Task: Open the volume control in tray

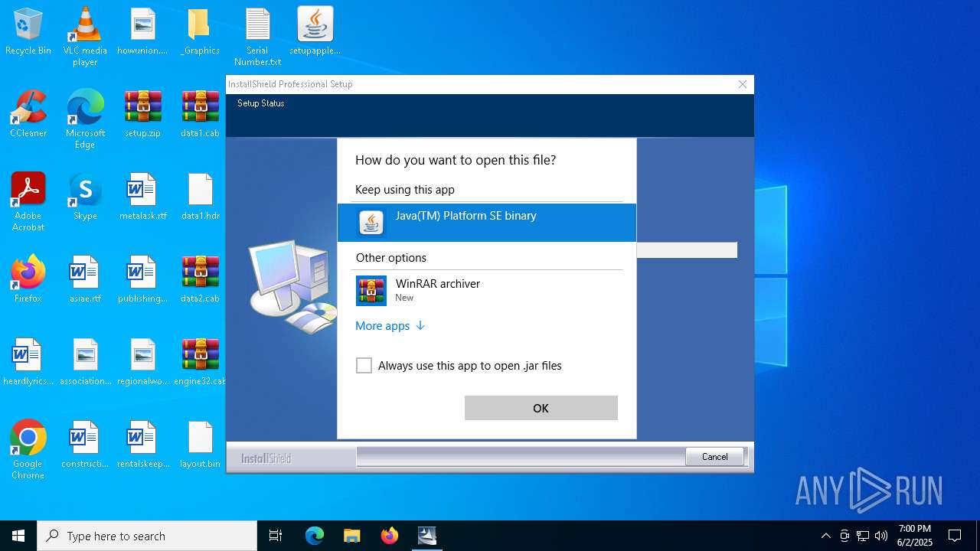Action: (881, 536)
